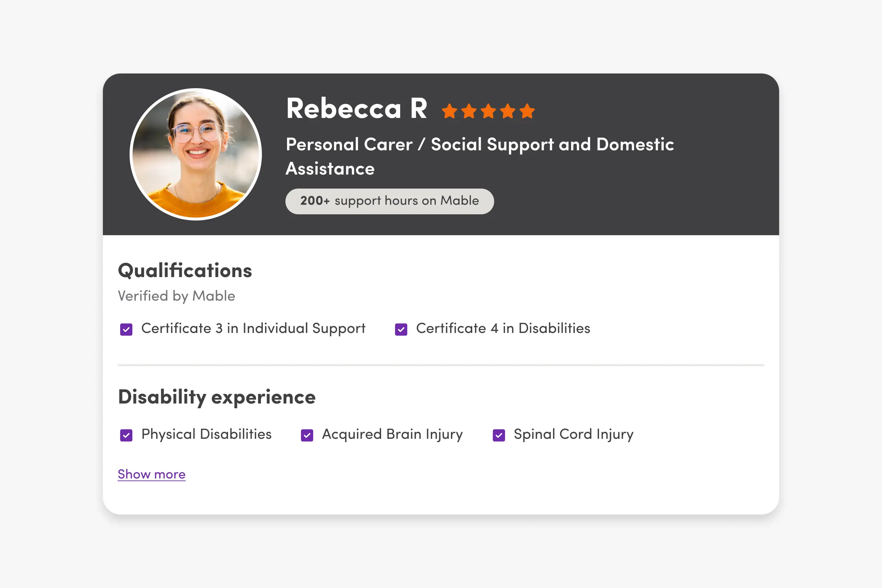Click the name Rebecca R

pyautogui.click(x=356, y=109)
